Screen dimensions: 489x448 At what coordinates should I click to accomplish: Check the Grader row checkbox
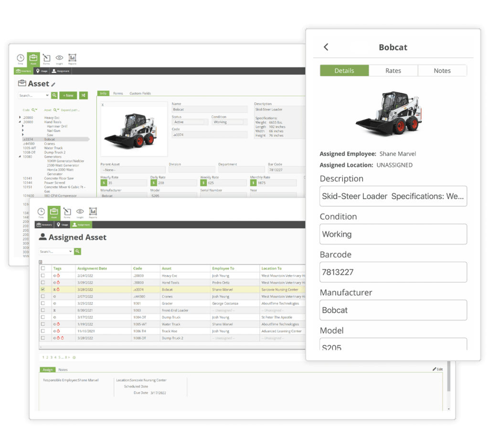[x=43, y=303]
